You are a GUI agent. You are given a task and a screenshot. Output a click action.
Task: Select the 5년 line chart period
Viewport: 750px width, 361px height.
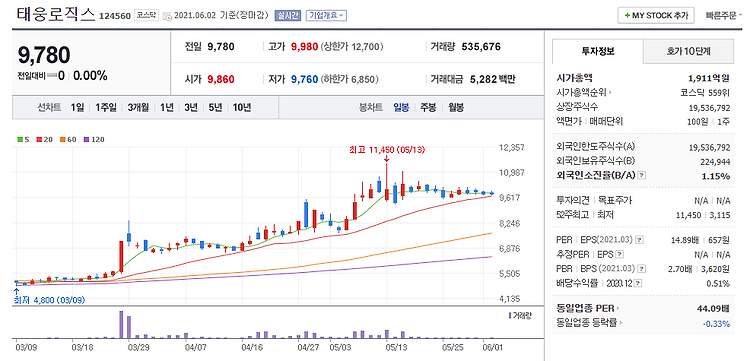pyautogui.click(x=215, y=108)
